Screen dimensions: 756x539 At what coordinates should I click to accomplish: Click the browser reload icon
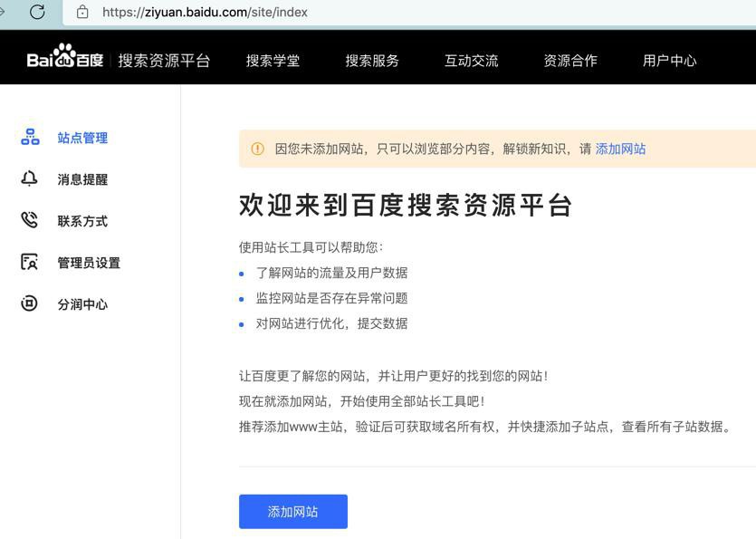point(37,12)
